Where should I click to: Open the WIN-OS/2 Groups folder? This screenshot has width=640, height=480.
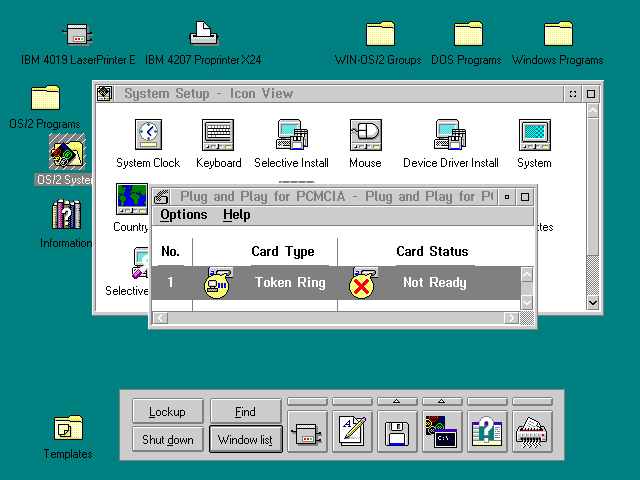click(x=380, y=33)
